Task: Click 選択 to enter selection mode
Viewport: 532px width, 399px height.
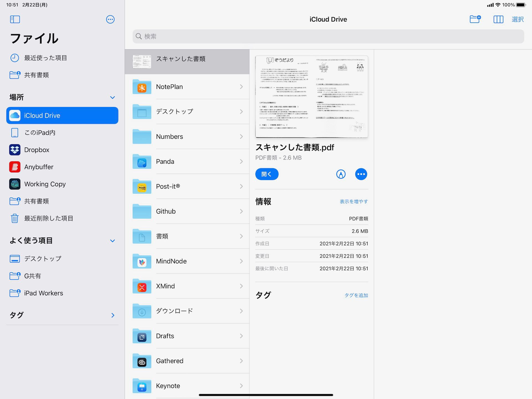Action: click(518, 19)
